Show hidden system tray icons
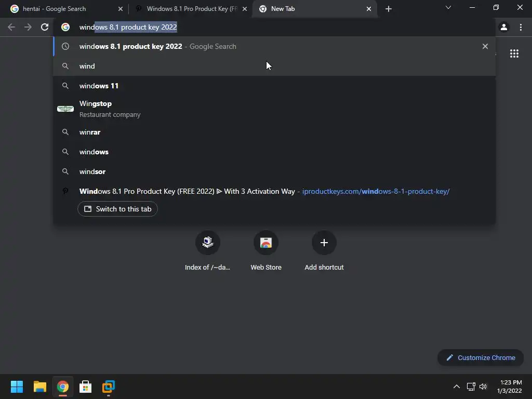 click(457, 387)
